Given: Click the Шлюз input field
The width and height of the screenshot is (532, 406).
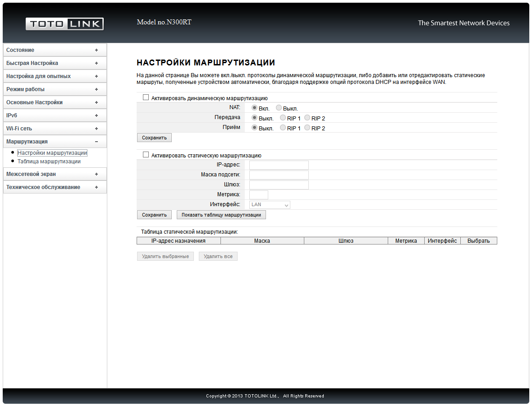Looking at the screenshot, I should coord(279,185).
